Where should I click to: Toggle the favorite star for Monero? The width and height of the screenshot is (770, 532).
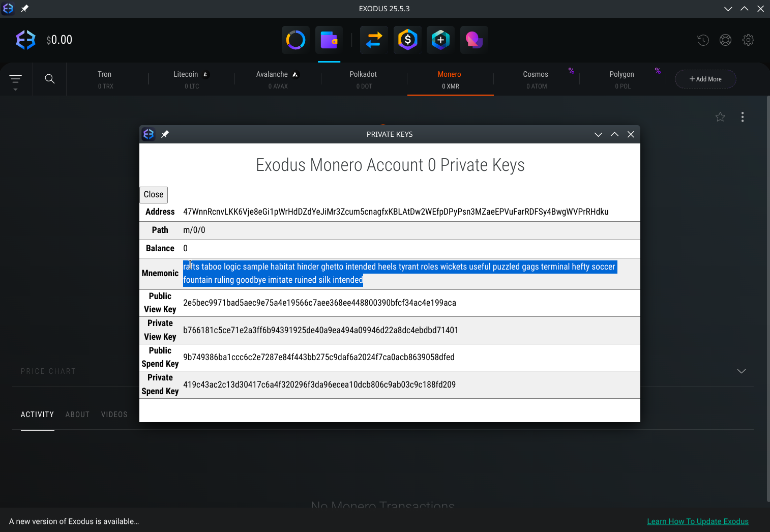click(x=720, y=117)
